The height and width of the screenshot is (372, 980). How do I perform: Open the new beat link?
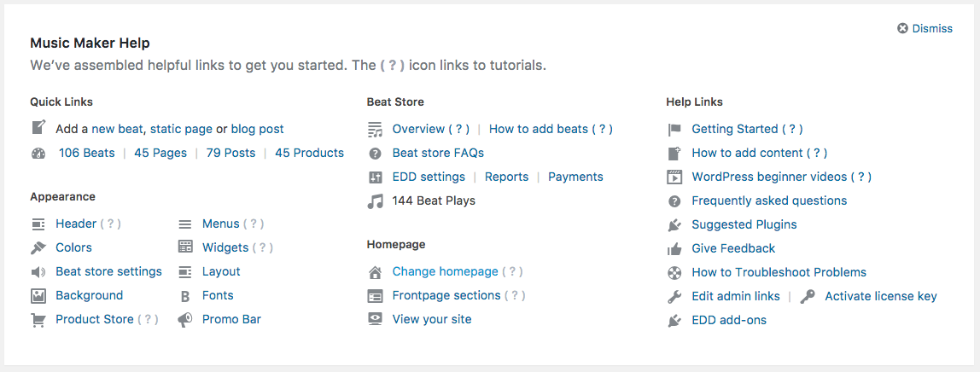pyautogui.click(x=119, y=129)
